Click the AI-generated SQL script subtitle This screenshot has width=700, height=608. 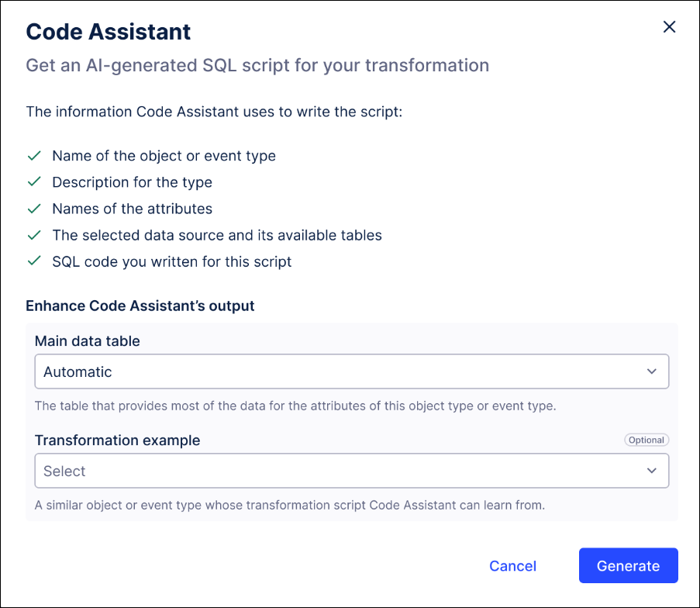[x=257, y=65]
